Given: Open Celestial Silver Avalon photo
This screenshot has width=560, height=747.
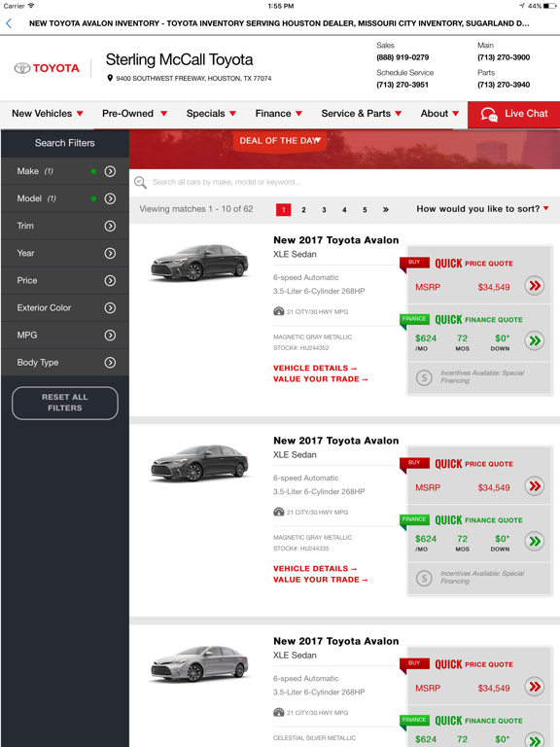Looking at the screenshot, I should tap(199, 664).
